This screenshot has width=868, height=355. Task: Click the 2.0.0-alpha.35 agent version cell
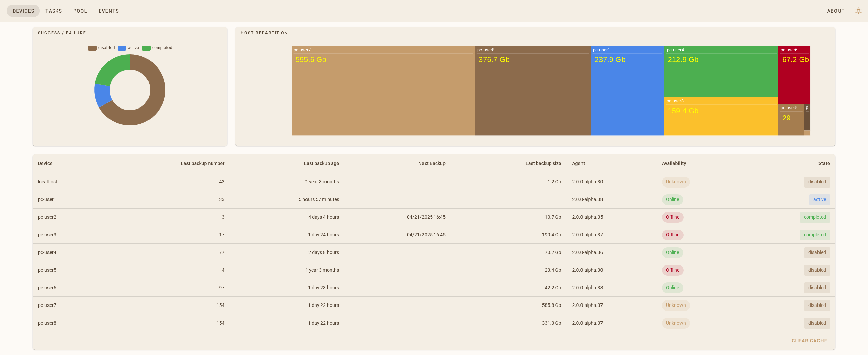point(587,217)
